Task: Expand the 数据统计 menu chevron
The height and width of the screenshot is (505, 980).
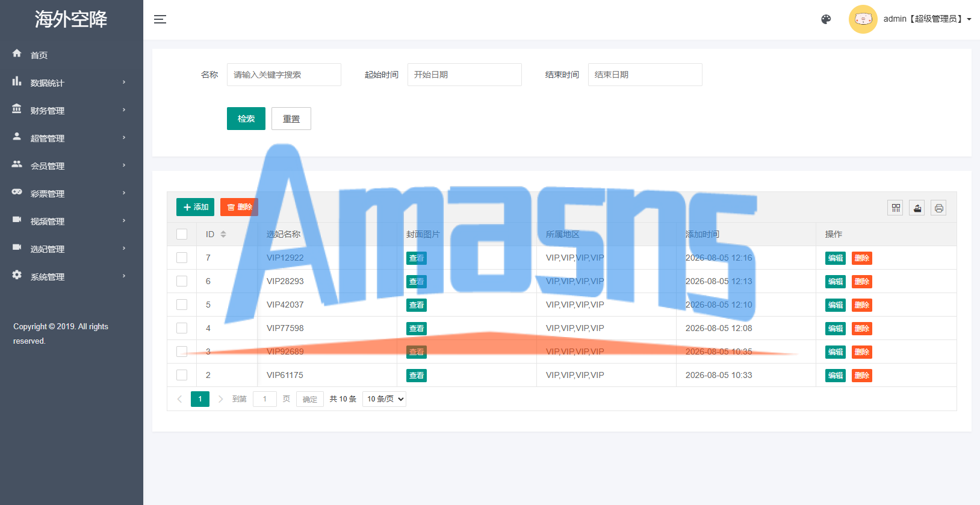Action: click(x=124, y=82)
